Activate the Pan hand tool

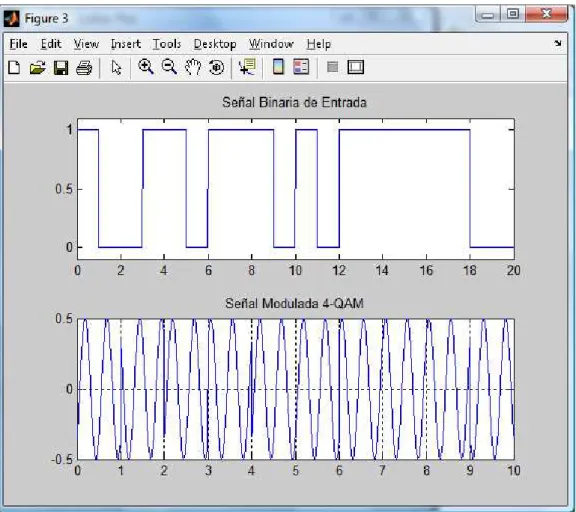click(193, 67)
